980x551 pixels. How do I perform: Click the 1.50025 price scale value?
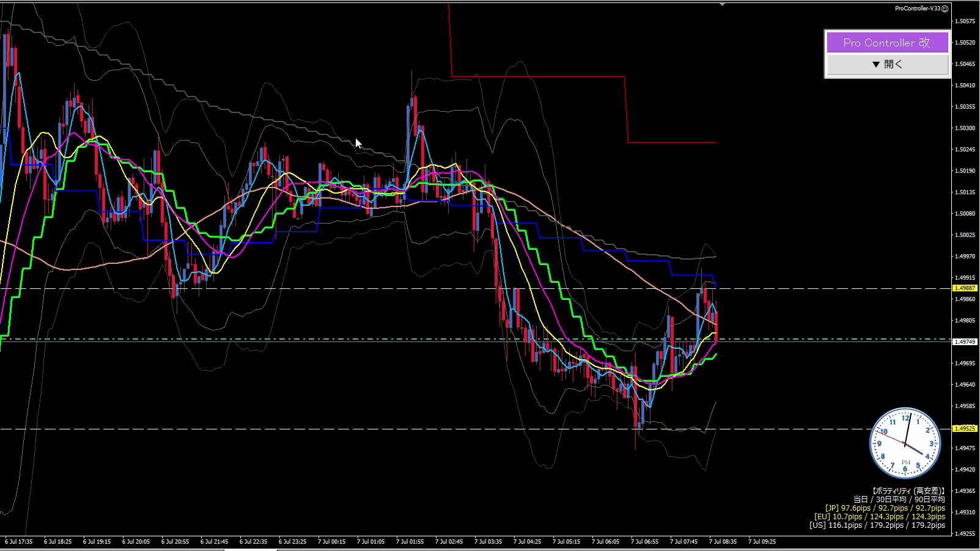coord(965,235)
